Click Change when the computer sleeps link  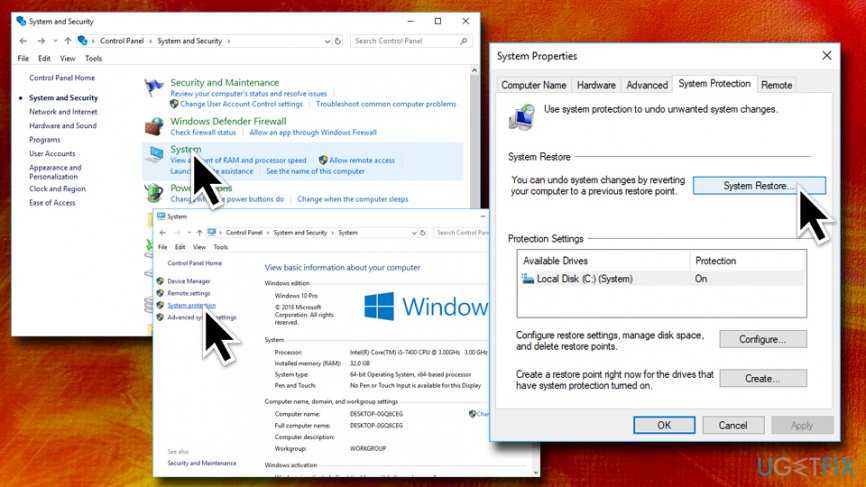[352, 199]
